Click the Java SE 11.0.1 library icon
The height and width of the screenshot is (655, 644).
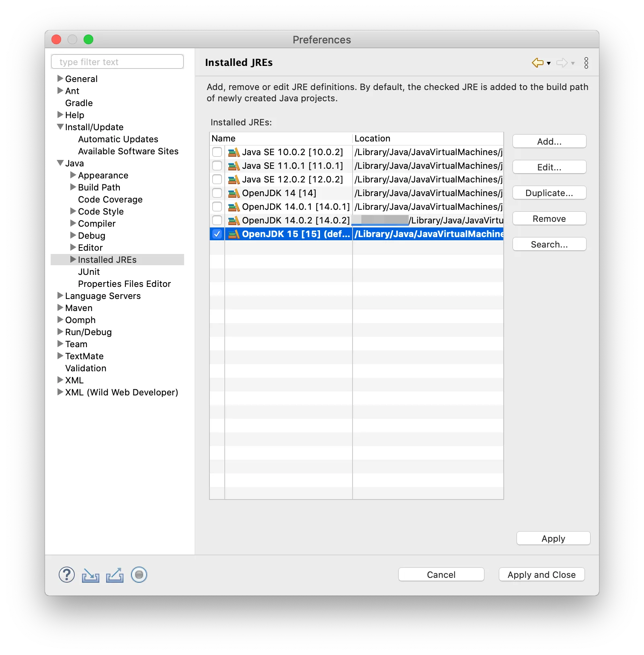click(x=234, y=166)
